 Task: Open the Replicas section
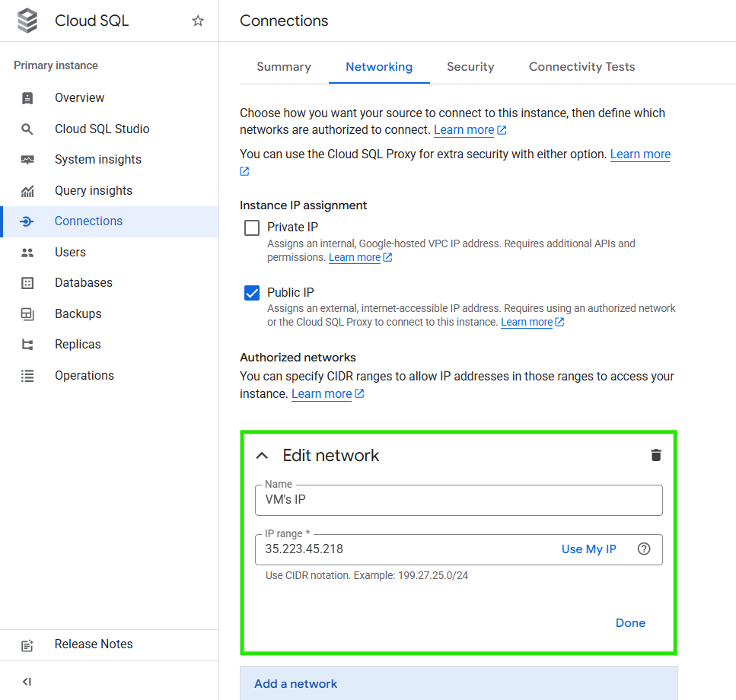click(78, 345)
